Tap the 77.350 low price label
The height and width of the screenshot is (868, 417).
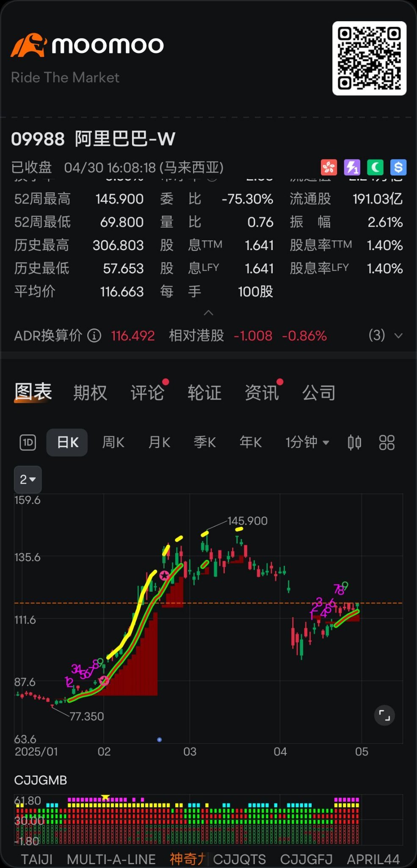[86, 716]
